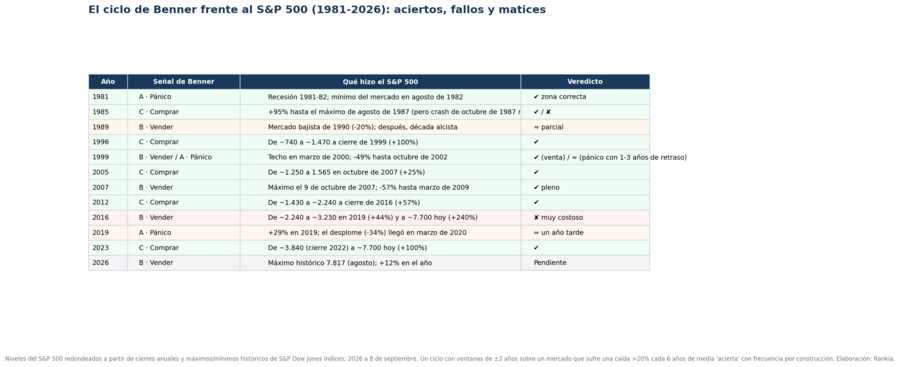This screenshot has width=900, height=367.
Task: Click 'Mercado bajista de 1990 (-20%)' cell
Action: coord(380,127)
